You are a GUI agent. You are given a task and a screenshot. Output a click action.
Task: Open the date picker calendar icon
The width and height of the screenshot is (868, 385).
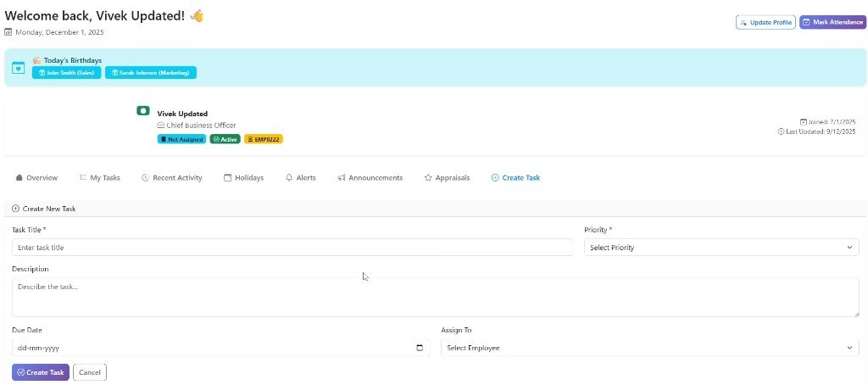click(420, 348)
